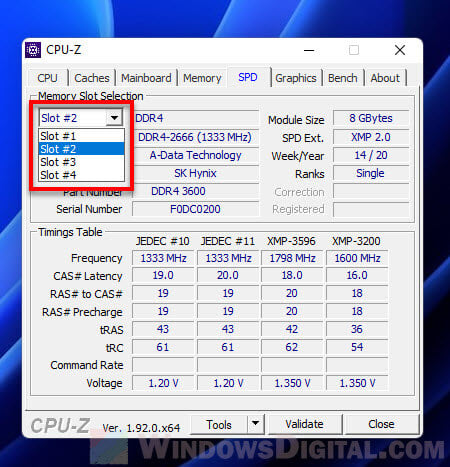Click the Validate button

click(x=305, y=424)
